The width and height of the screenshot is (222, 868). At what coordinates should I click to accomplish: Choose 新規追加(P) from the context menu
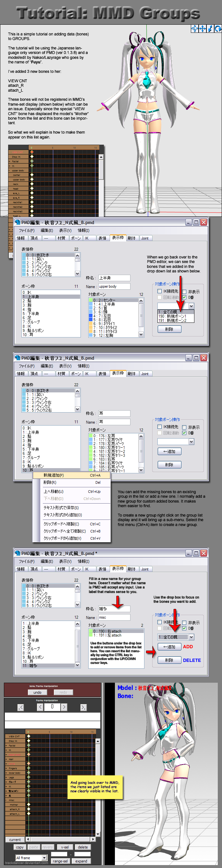72,475
